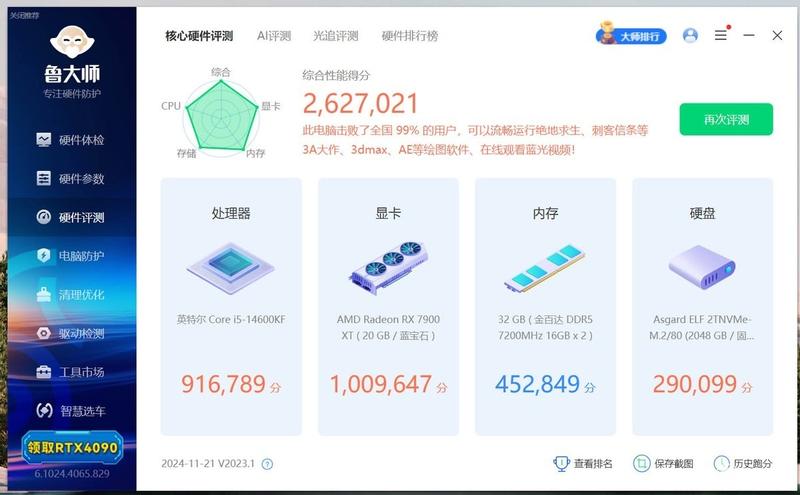
Task: Open 硬件参数 in the sidebar
Action: (x=71, y=179)
